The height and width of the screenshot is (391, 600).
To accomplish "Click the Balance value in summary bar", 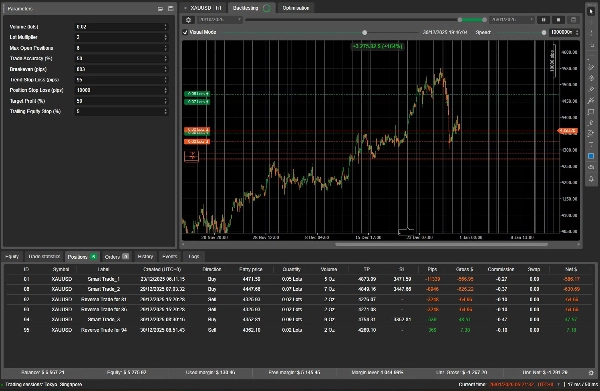I will [43, 372].
